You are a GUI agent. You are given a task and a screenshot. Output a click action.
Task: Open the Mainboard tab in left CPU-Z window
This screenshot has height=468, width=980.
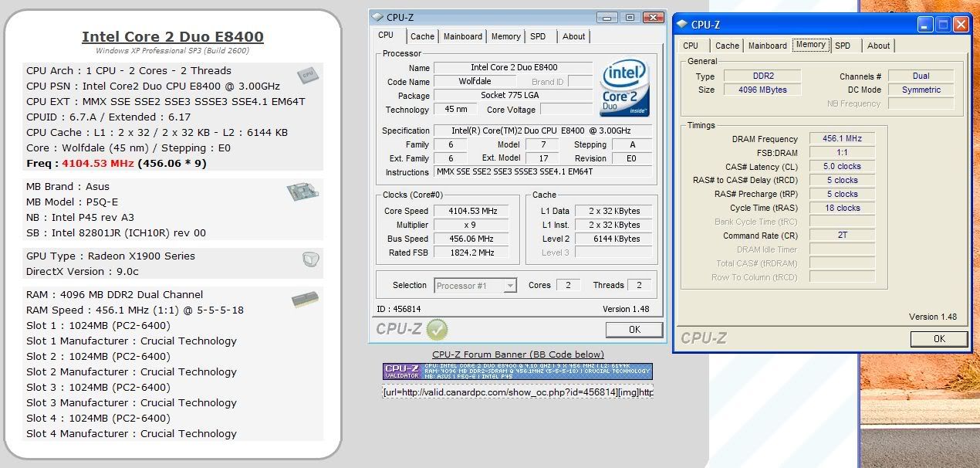point(462,36)
